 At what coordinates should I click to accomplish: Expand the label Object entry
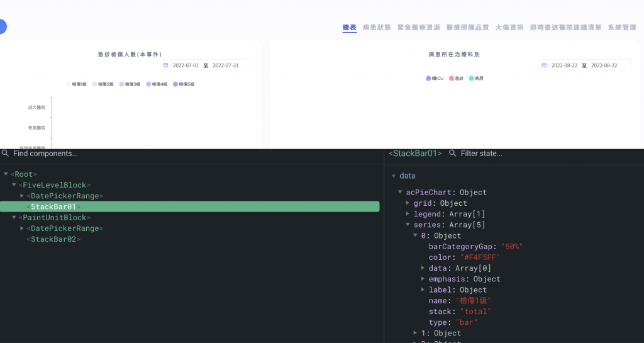423,290
